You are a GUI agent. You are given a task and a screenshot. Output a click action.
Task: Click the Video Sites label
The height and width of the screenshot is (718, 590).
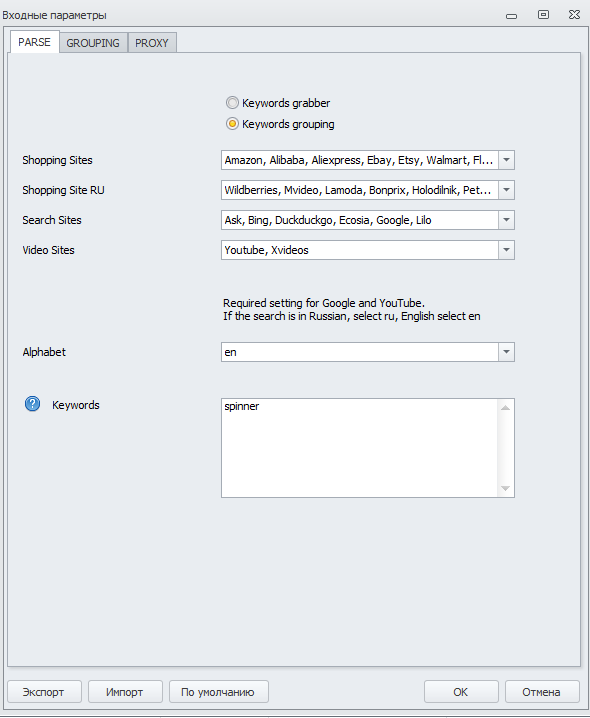(48, 250)
